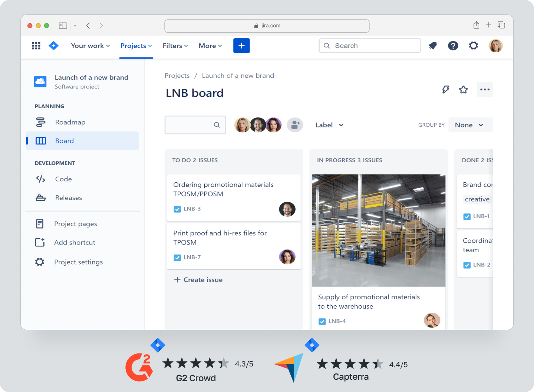This screenshot has width=534, height=392.
Task: Open the settings gear in top bar
Action: tap(473, 46)
